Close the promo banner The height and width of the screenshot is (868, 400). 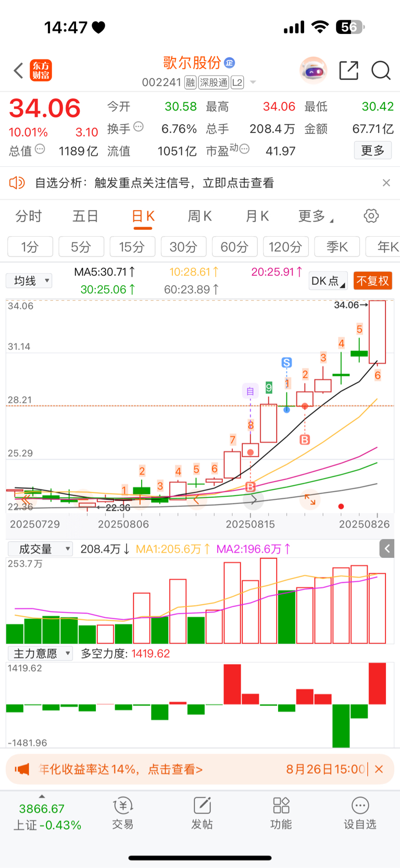point(379,769)
